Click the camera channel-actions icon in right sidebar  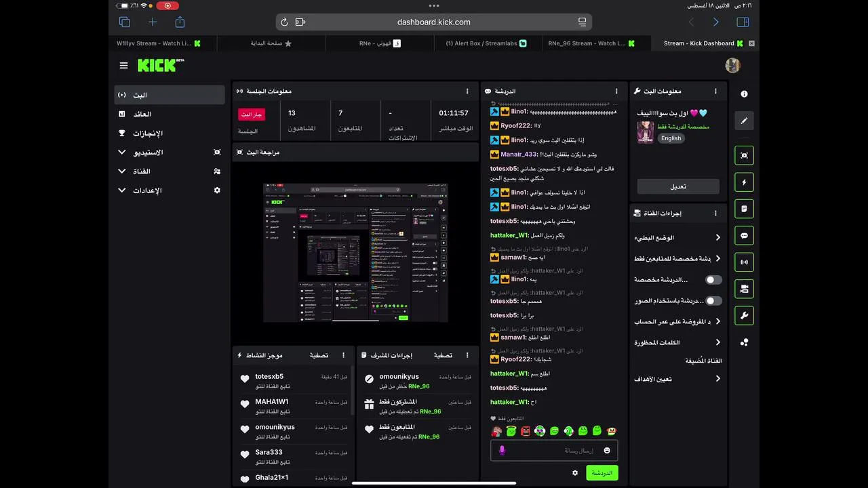pos(744,289)
